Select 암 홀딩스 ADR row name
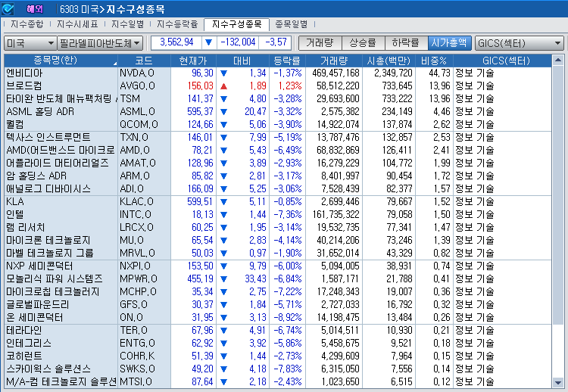The height and width of the screenshot is (392, 568). point(36,176)
